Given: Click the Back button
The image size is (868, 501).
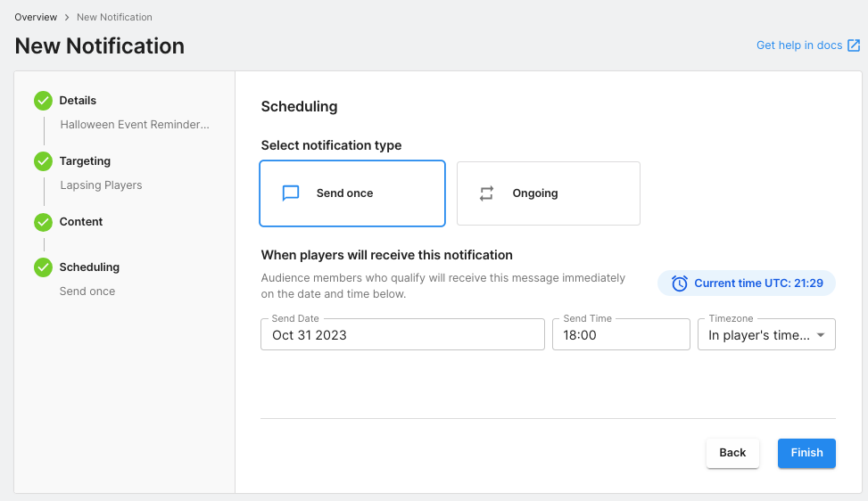Looking at the screenshot, I should [x=732, y=453].
